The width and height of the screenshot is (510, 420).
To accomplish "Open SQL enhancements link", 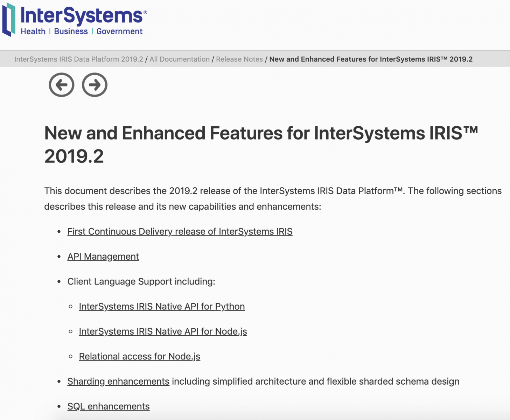I will (109, 406).
